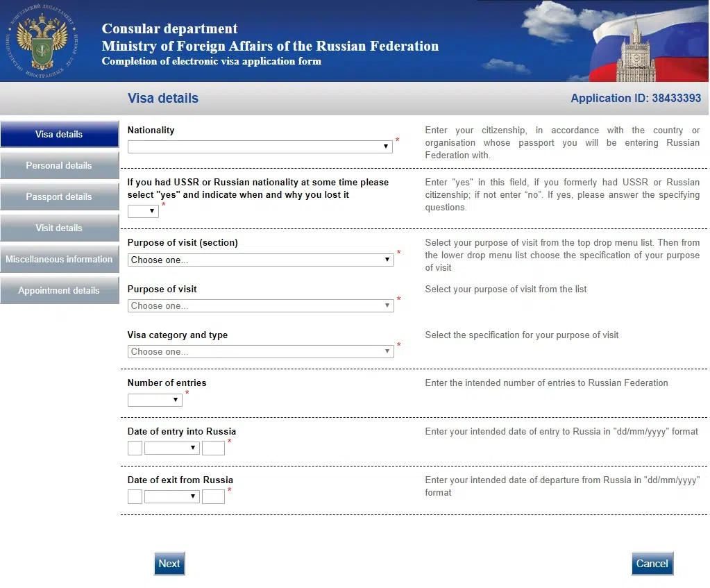Focus the year field for exit date
710x588 pixels.
coord(213,496)
